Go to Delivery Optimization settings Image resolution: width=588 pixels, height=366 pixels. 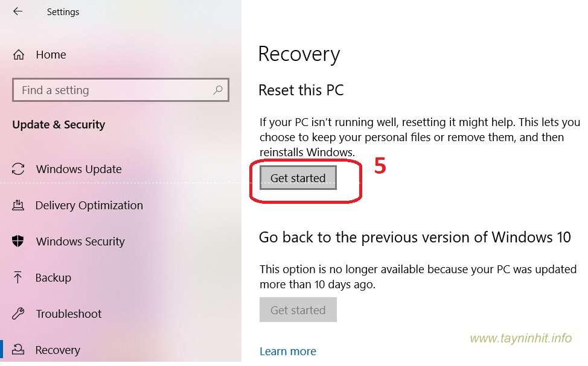(x=89, y=206)
